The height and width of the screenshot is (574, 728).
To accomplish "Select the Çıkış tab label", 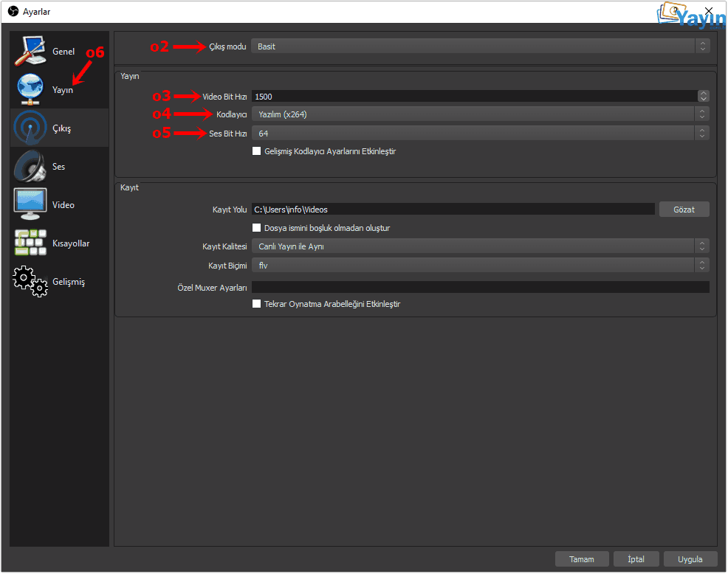I will 61,128.
